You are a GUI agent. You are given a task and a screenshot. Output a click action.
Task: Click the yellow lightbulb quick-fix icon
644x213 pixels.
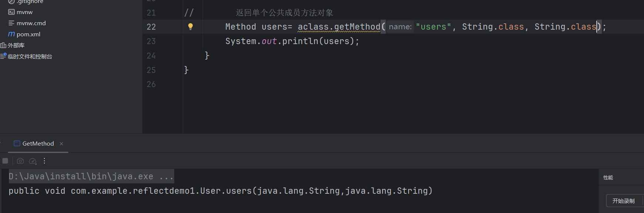coord(190,26)
